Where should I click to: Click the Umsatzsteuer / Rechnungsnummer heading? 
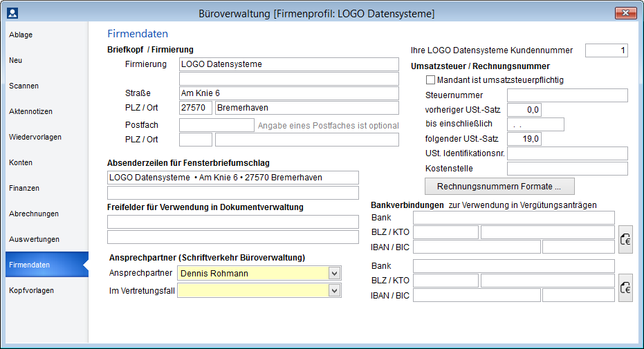point(480,66)
